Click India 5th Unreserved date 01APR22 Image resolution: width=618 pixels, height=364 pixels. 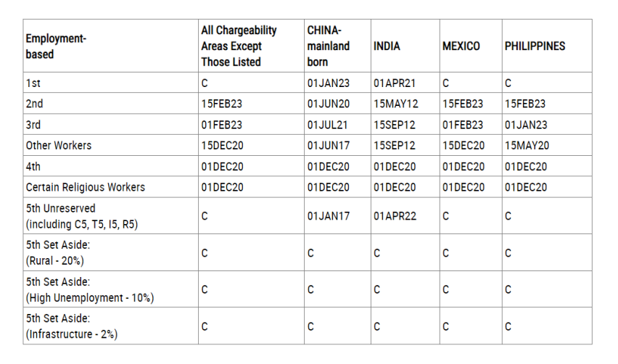(395, 216)
